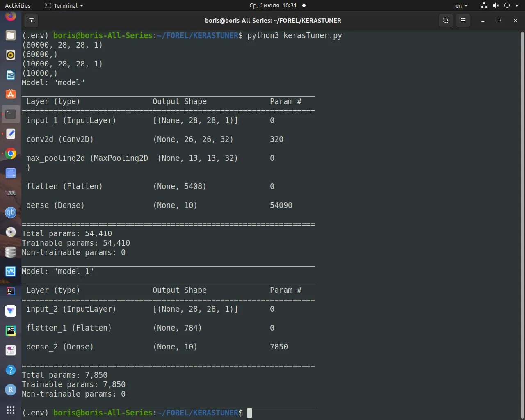Open the network status indicator

484,5
